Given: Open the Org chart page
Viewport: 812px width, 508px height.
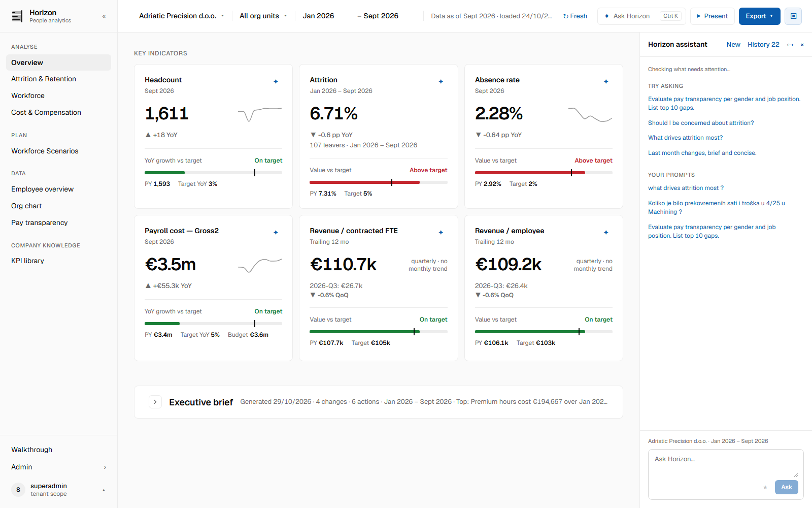Looking at the screenshot, I should [58, 206].
